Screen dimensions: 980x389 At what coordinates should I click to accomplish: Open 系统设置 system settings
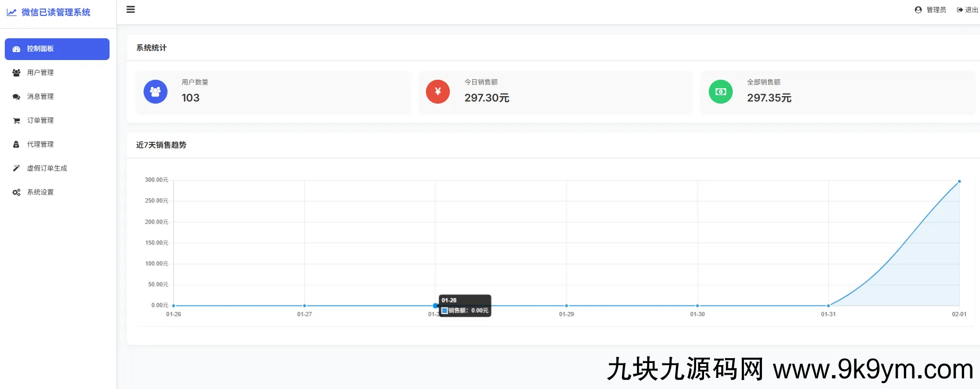pyautogui.click(x=40, y=192)
